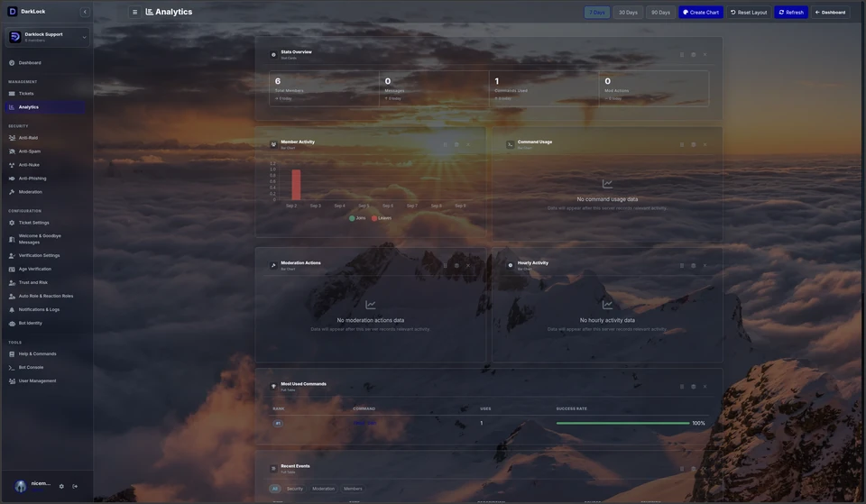
Task: Click the Stats Overview drag handle icon
Action: (x=682, y=55)
